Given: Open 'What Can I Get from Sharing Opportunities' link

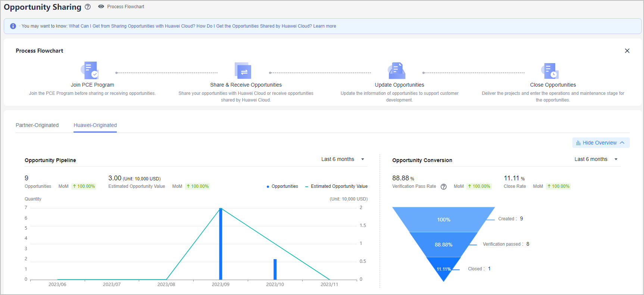Looking at the screenshot, I should 132,26.
